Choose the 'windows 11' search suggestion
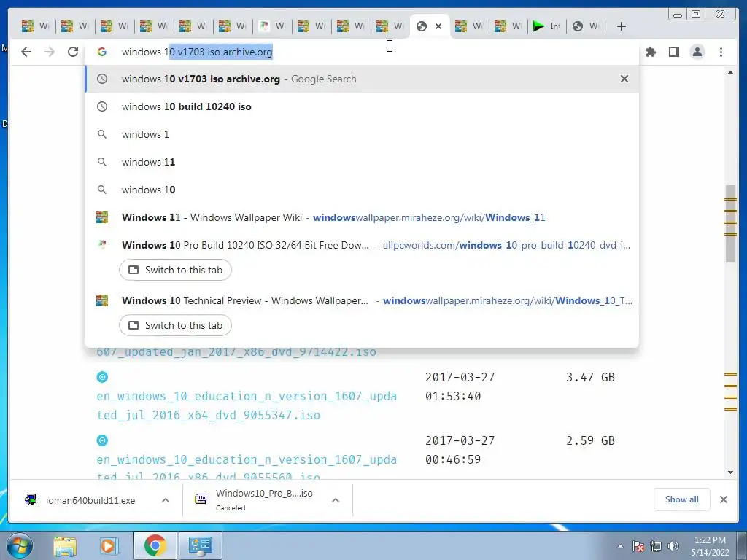747x560 pixels. click(362, 162)
